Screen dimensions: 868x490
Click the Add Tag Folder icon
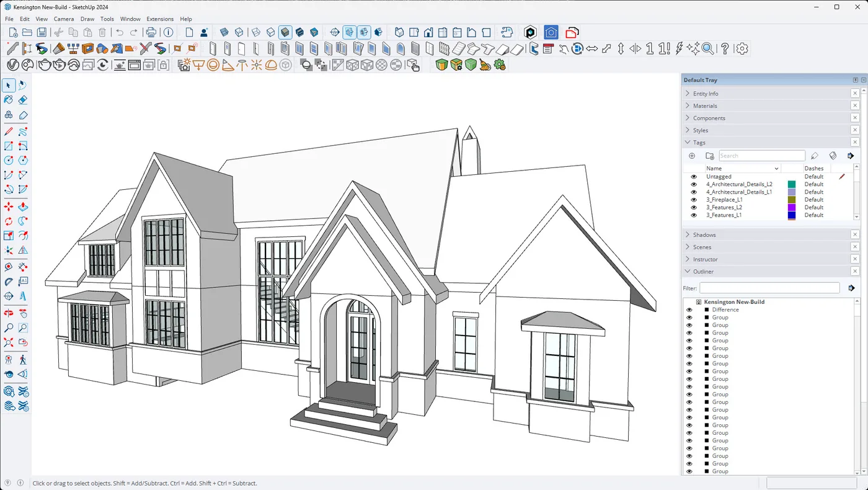click(709, 156)
